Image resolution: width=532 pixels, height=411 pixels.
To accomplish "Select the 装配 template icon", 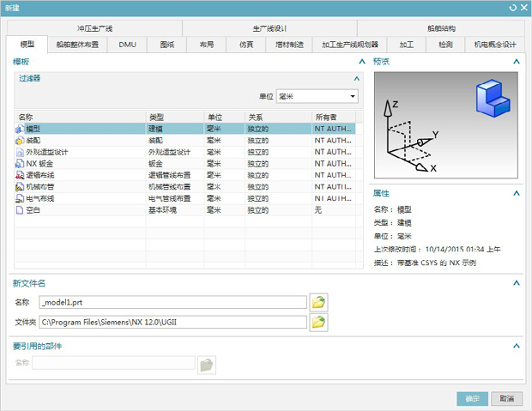I will [x=19, y=140].
